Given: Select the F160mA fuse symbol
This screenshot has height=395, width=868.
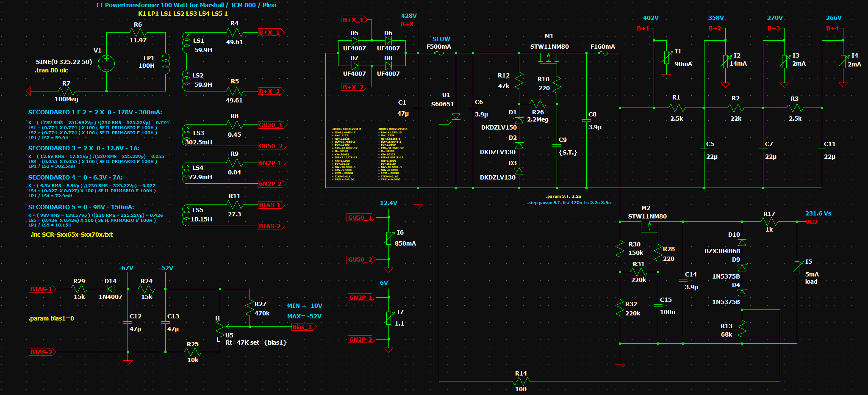Looking at the screenshot, I should coord(603,53).
